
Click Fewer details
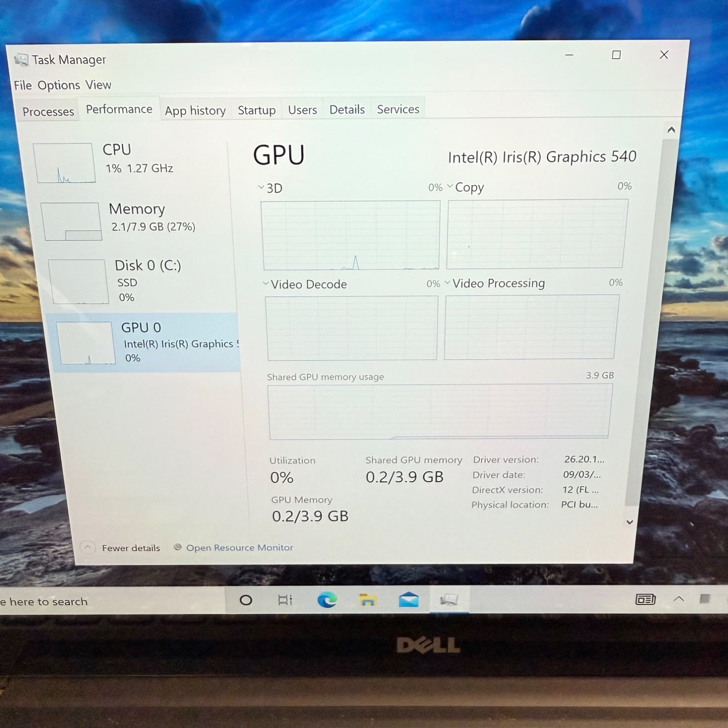pyautogui.click(x=131, y=548)
